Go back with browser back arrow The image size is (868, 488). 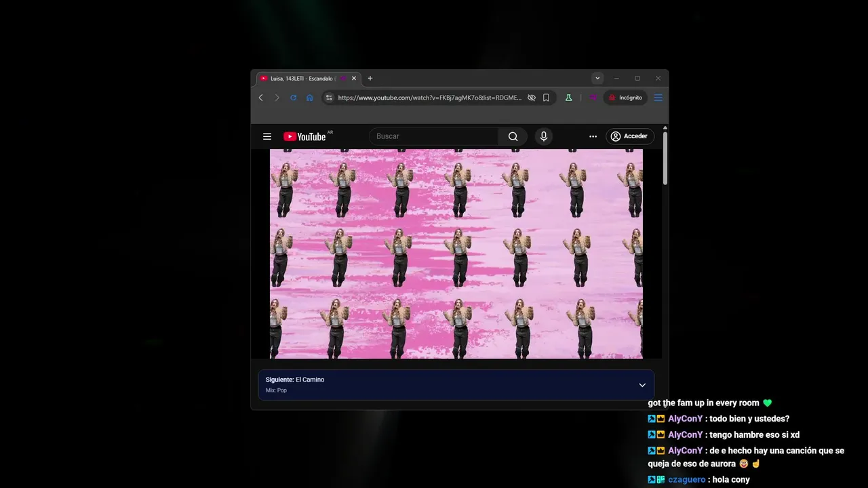(x=261, y=98)
